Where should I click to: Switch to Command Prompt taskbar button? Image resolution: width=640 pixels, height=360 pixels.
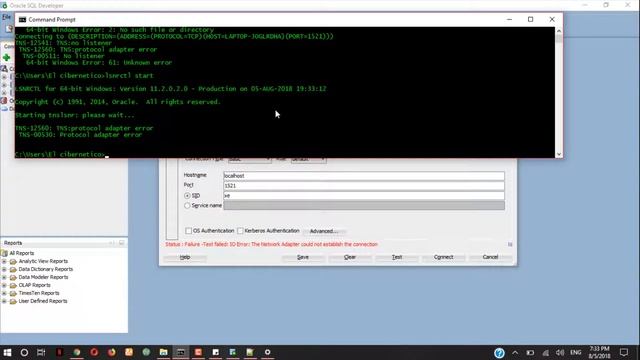(x=180, y=352)
